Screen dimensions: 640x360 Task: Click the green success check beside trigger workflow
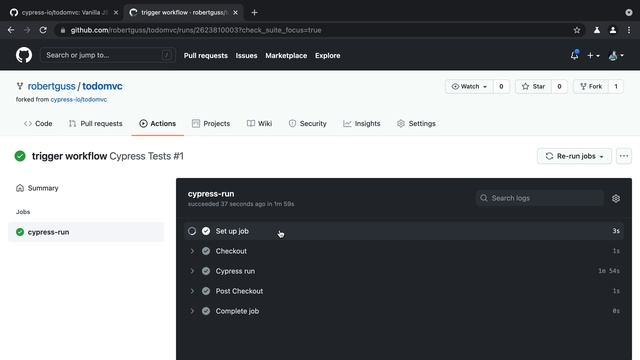[20, 156]
